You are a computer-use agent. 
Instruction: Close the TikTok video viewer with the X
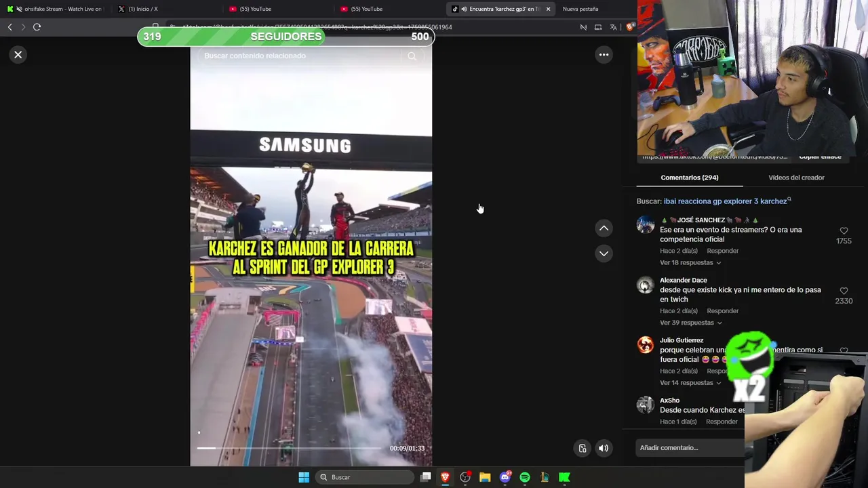(x=18, y=55)
